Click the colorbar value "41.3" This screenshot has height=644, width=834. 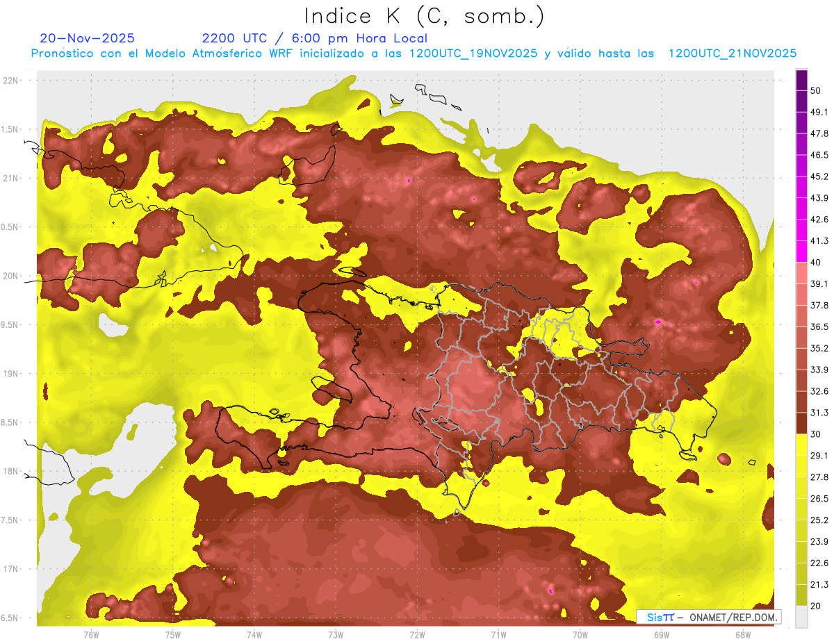(x=819, y=241)
